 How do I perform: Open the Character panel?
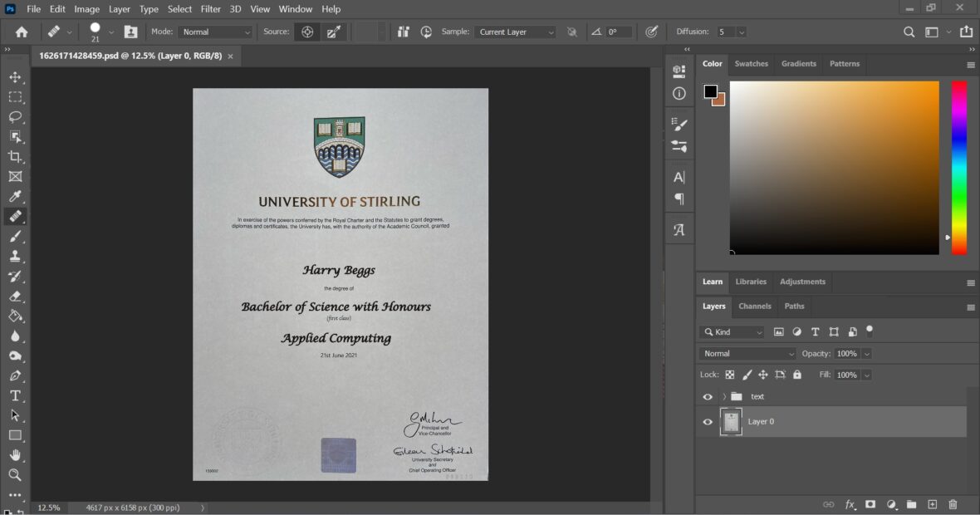pos(679,175)
